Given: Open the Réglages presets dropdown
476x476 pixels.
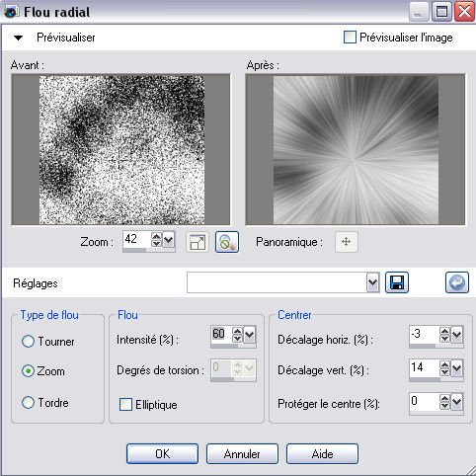Looking at the screenshot, I should tap(372, 282).
